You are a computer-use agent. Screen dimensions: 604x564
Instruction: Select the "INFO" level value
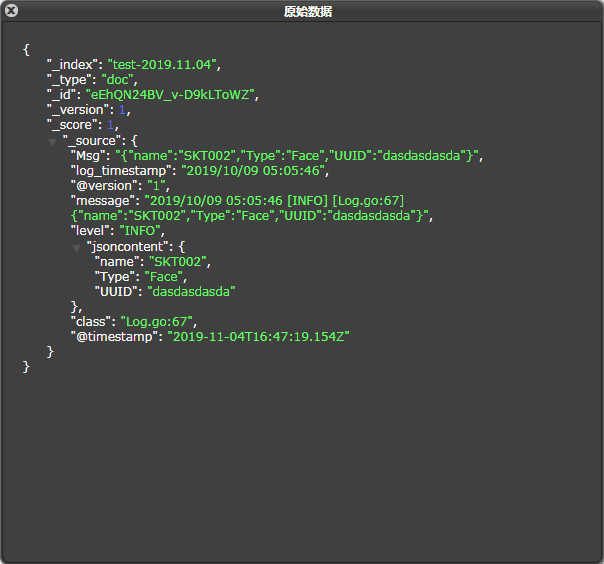tap(140, 231)
